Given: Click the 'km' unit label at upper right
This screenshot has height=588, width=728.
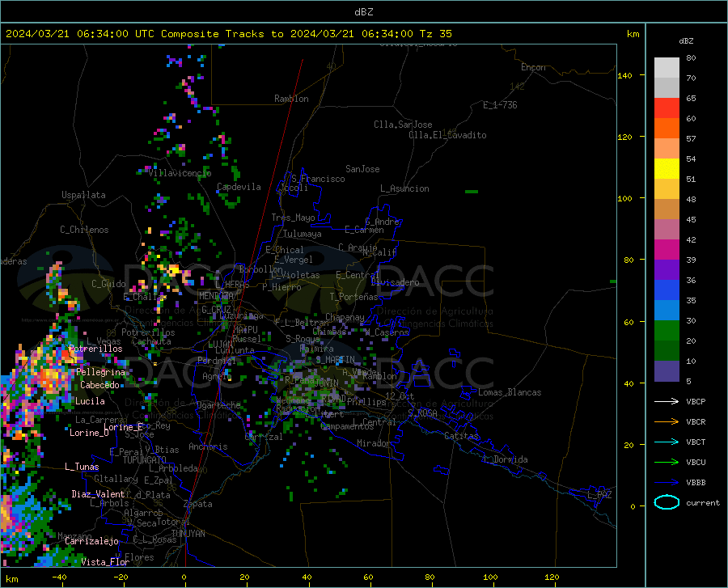Looking at the screenshot, I should tap(633, 34).
